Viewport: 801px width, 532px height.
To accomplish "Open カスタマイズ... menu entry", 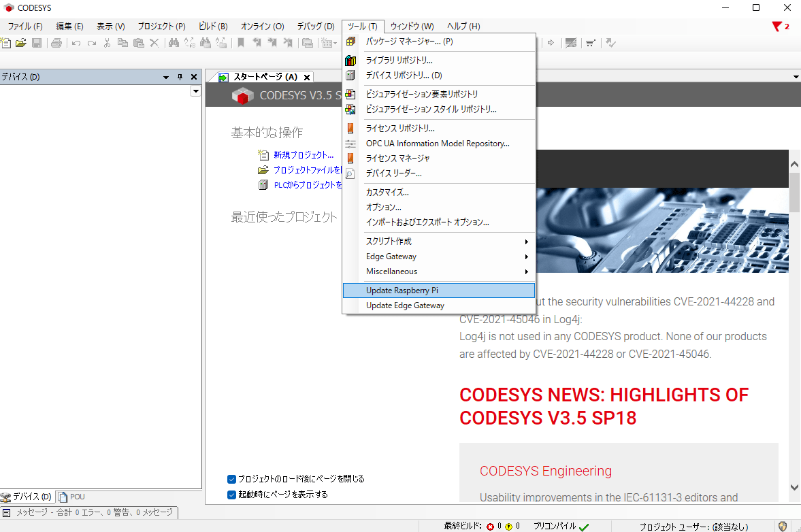I will [439, 193].
